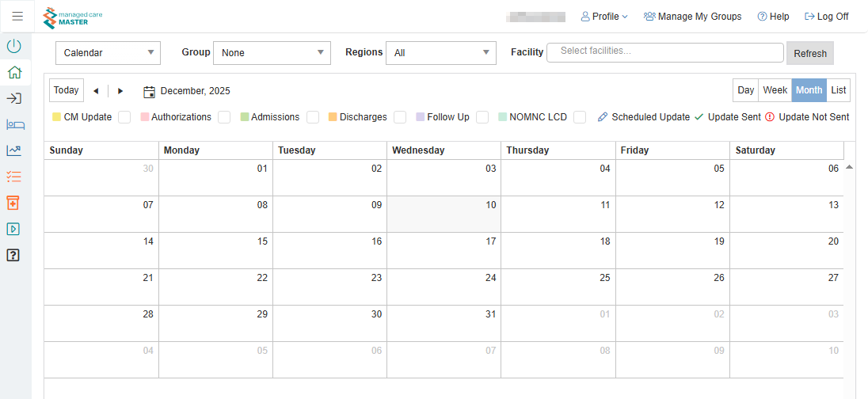868x399 pixels.
Task: Switch to List view
Action: [839, 90]
